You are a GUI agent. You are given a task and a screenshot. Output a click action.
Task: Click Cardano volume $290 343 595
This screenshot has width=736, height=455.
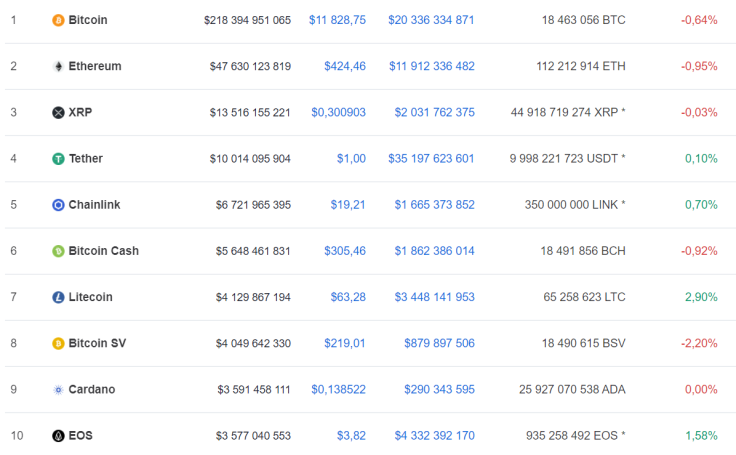(x=439, y=390)
